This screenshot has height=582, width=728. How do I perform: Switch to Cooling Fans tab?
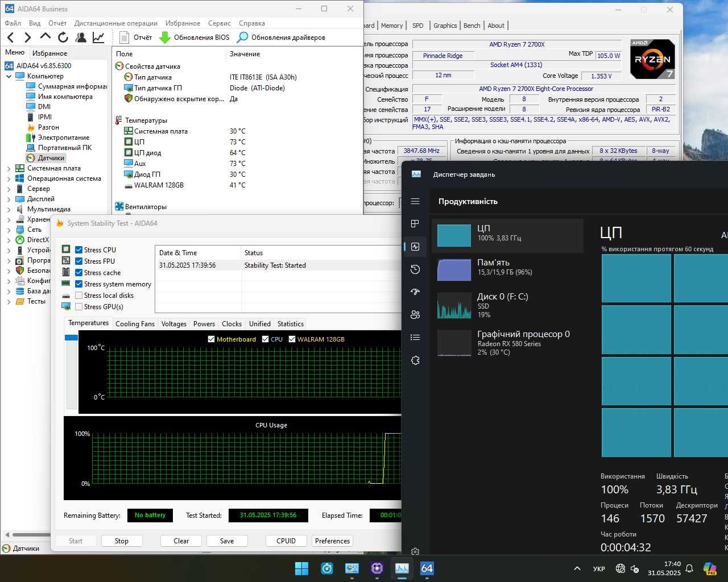(135, 324)
